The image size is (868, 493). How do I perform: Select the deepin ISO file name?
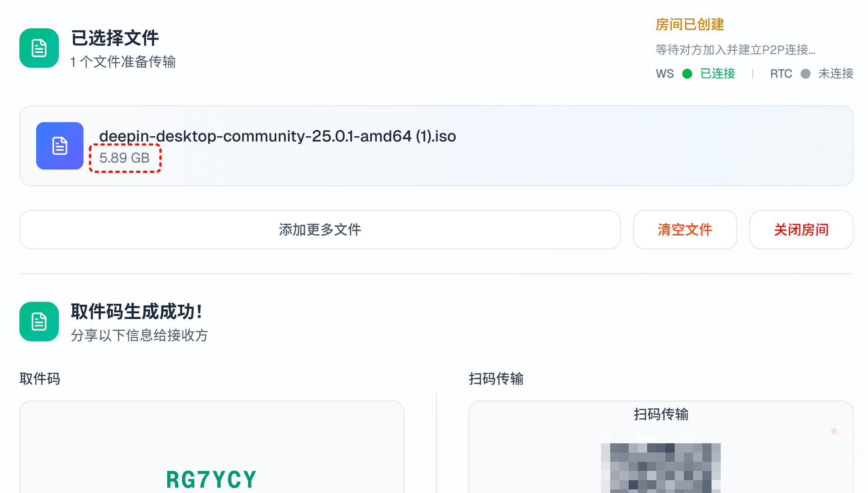(277, 136)
